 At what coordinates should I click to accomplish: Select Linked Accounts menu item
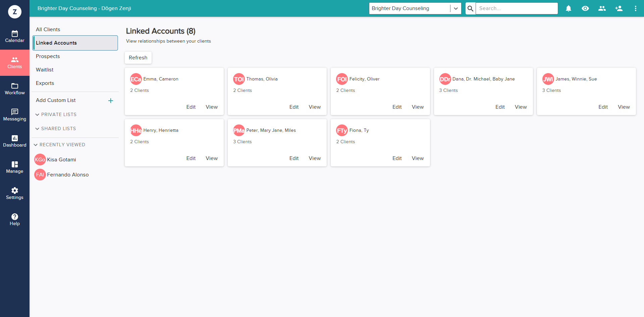[x=75, y=43]
